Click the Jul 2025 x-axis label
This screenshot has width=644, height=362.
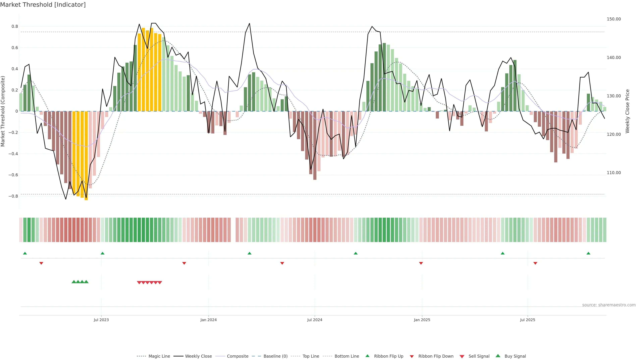click(x=527, y=320)
